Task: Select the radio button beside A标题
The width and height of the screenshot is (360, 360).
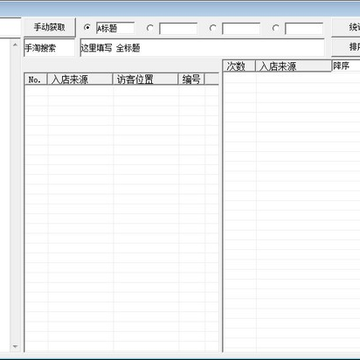Action: pyautogui.click(x=87, y=28)
